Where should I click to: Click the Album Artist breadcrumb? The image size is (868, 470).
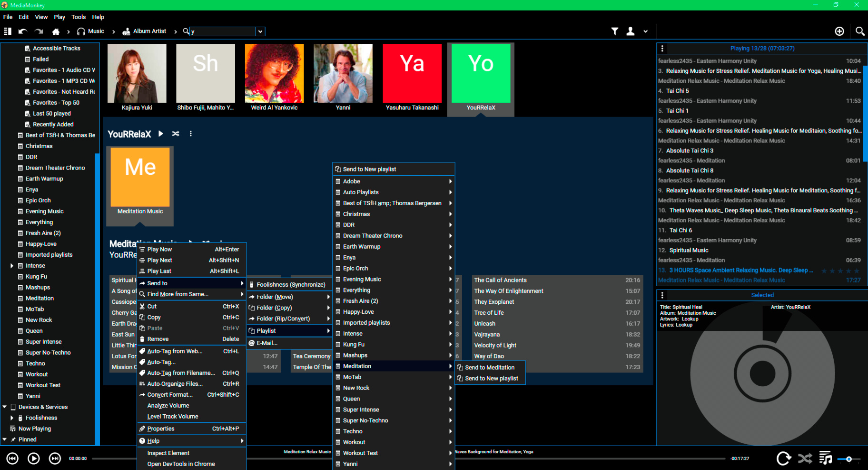[x=145, y=31]
